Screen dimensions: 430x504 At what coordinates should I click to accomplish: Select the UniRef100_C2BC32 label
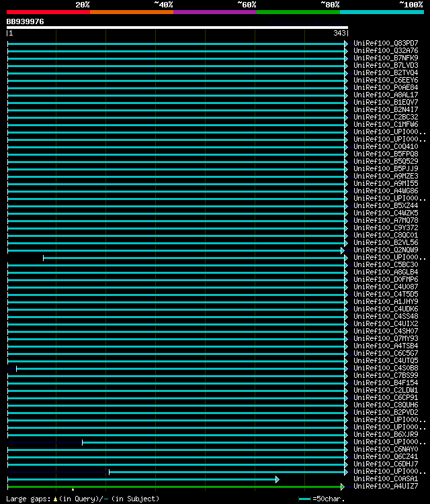click(x=386, y=117)
